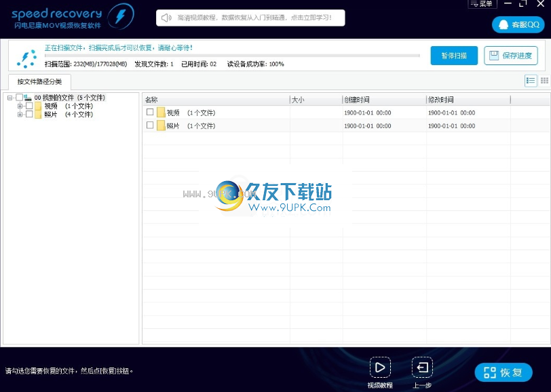Expand the 视频 tree node
This screenshot has height=392, width=551.
click(20, 106)
